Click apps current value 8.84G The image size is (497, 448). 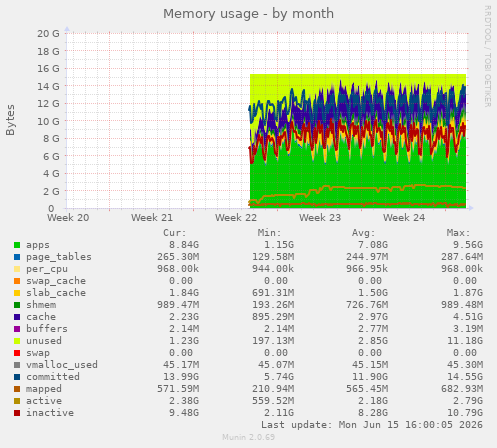click(184, 245)
